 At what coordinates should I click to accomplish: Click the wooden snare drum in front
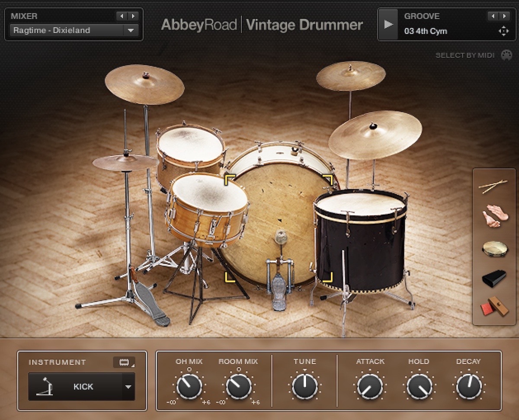[207, 209]
